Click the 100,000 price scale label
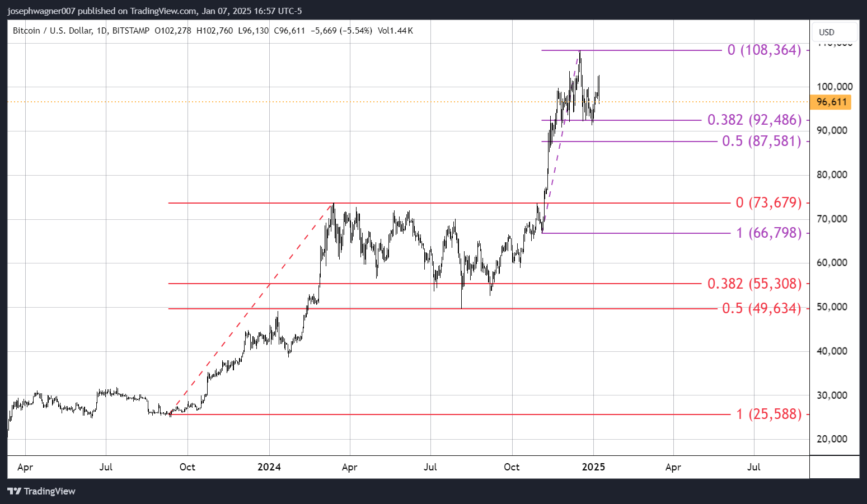The height and width of the screenshot is (504, 867). (834, 87)
